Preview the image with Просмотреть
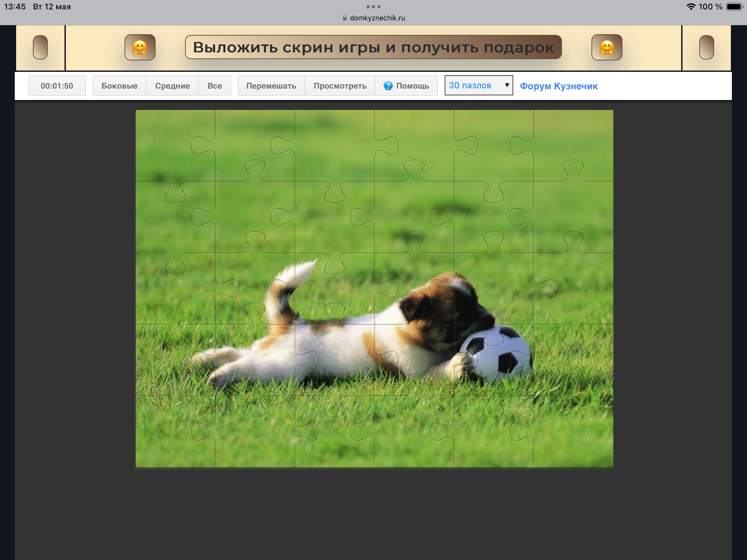The width and height of the screenshot is (747, 560). pyautogui.click(x=340, y=86)
